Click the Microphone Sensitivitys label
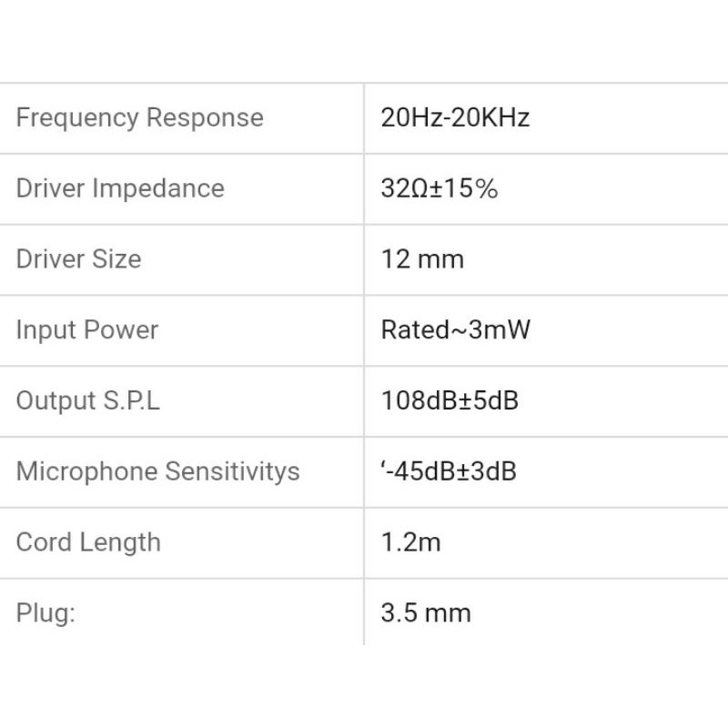728x728 pixels. pyautogui.click(x=157, y=471)
